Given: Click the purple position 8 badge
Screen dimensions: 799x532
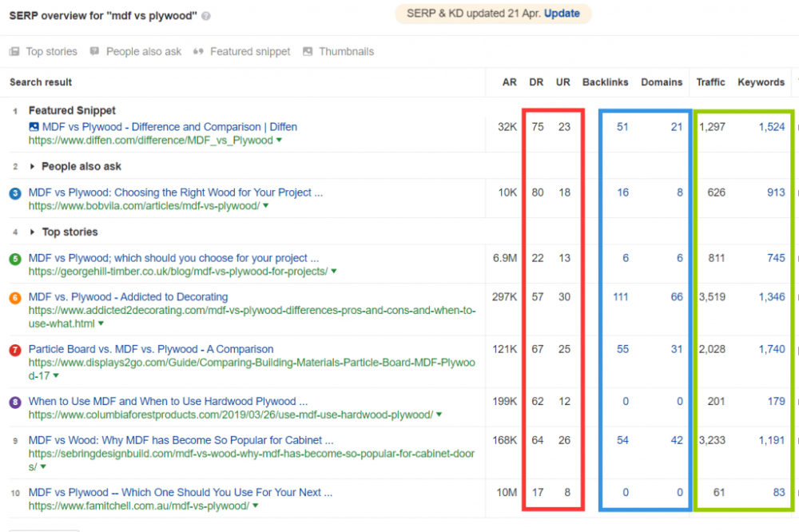Looking at the screenshot, I should pyautogui.click(x=15, y=402).
